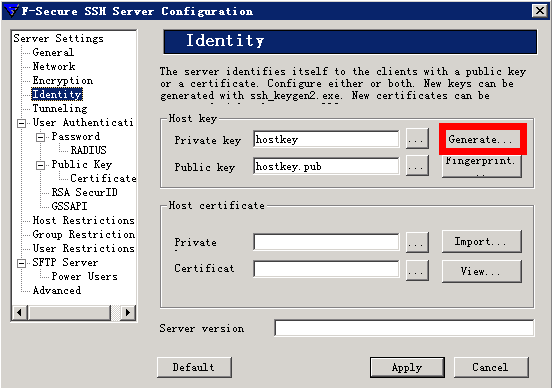Collapse the SFTP Server branch

click(21, 263)
